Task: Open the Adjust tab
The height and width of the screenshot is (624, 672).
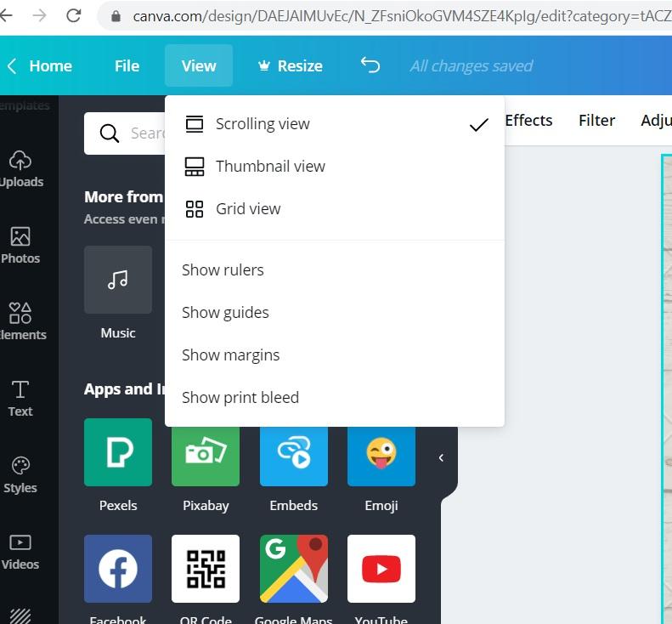Action: pyautogui.click(x=656, y=121)
